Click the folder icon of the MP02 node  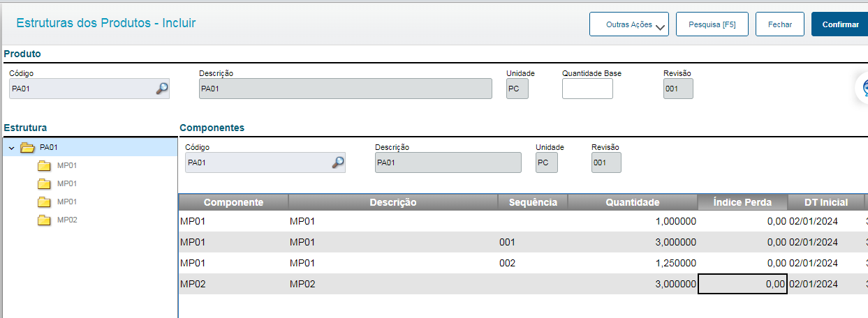click(45, 220)
